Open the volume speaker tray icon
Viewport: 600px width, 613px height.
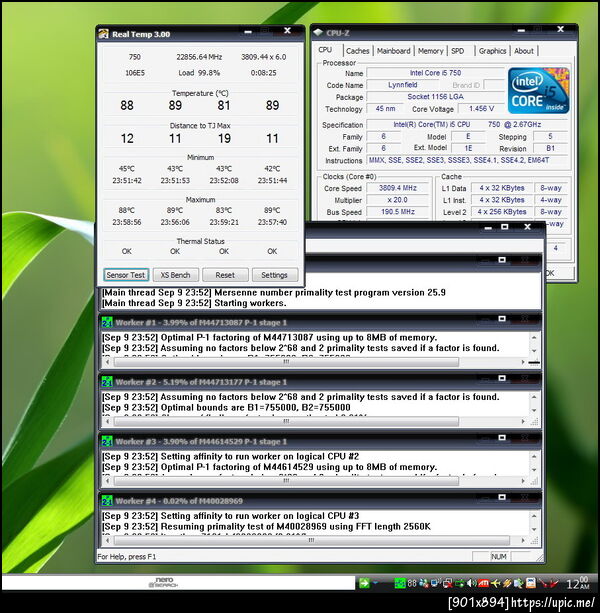[471, 584]
